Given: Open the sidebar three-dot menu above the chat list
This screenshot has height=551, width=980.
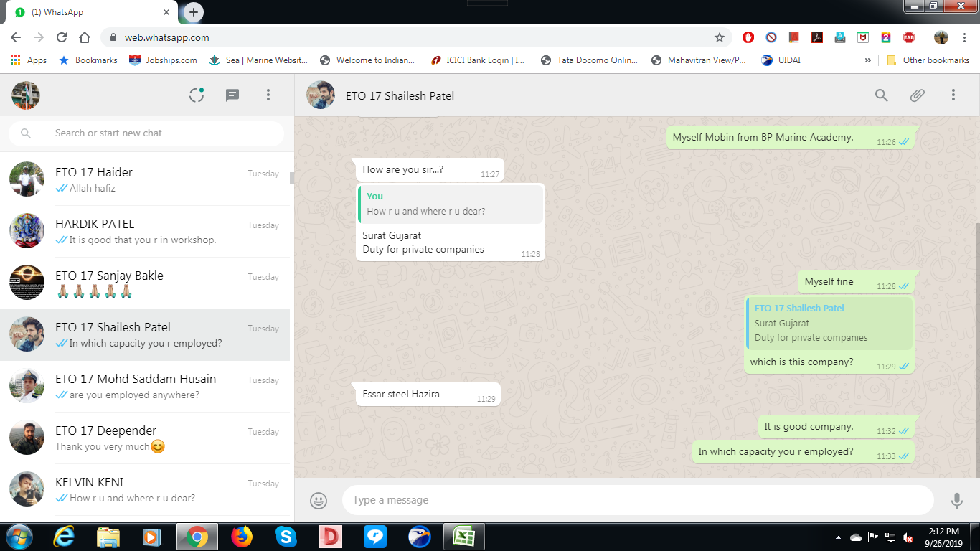Looking at the screenshot, I should (x=268, y=95).
